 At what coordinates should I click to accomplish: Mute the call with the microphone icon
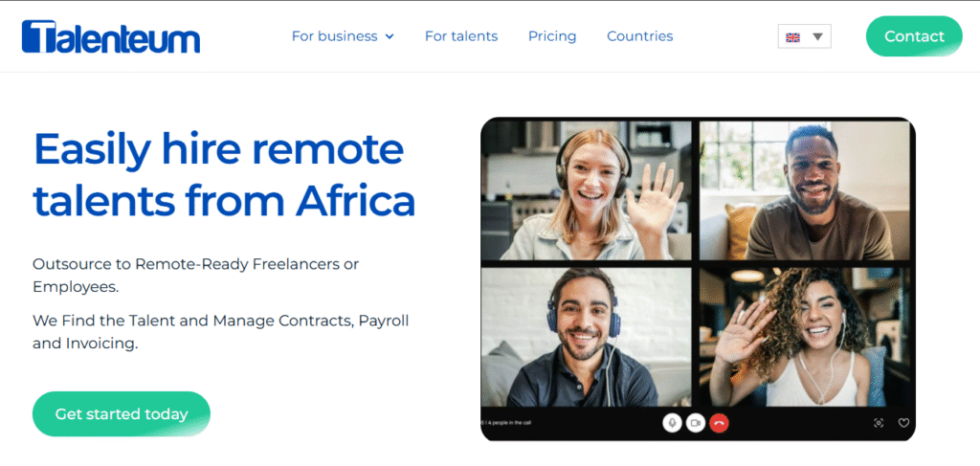[672, 423]
